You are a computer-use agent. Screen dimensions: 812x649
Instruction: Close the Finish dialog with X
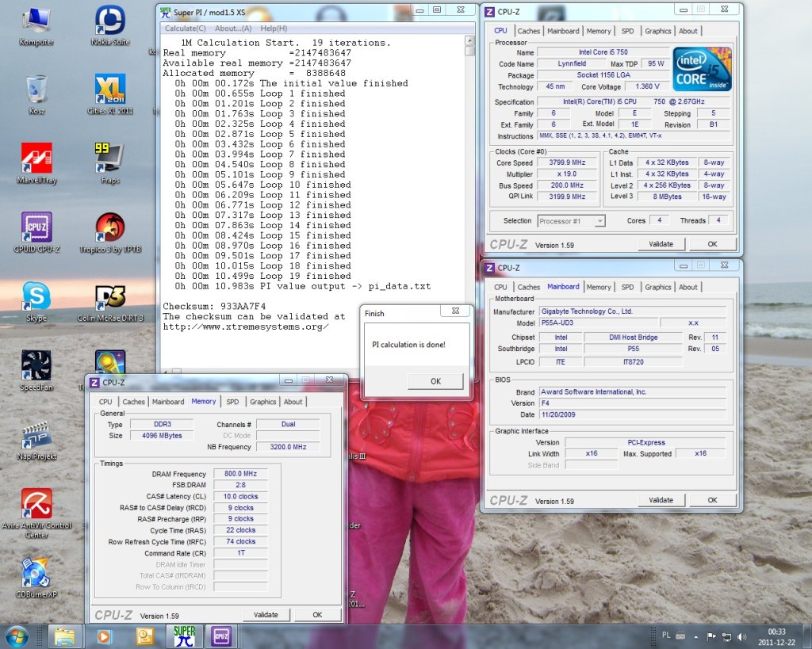point(455,311)
